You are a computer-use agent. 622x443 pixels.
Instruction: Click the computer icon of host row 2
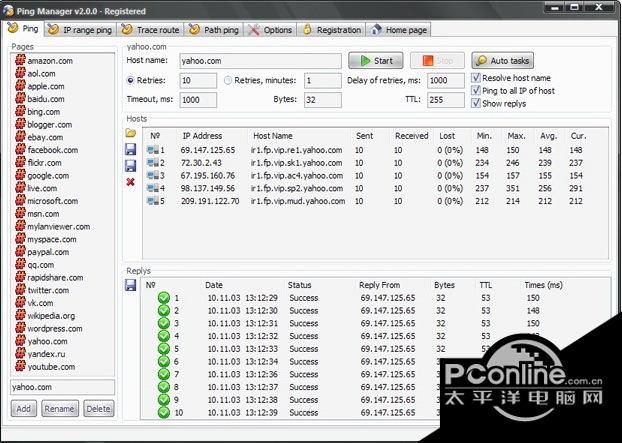[153, 163]
